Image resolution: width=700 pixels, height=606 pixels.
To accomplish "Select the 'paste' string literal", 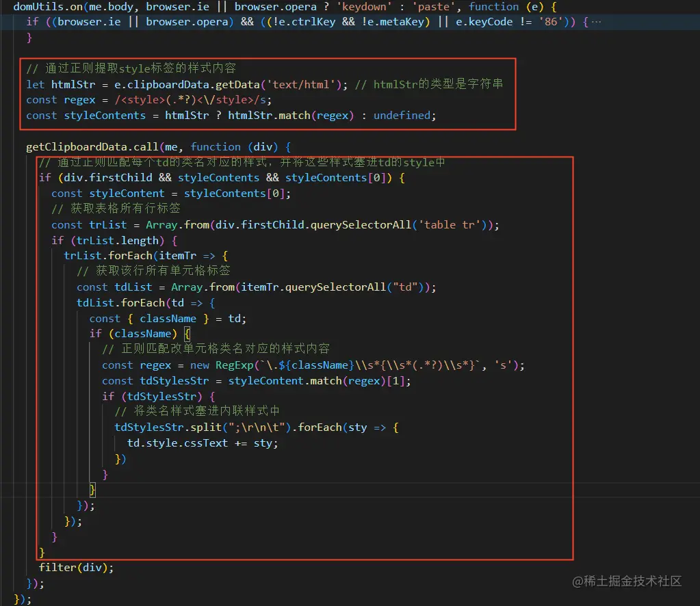I will coord(433,7).
